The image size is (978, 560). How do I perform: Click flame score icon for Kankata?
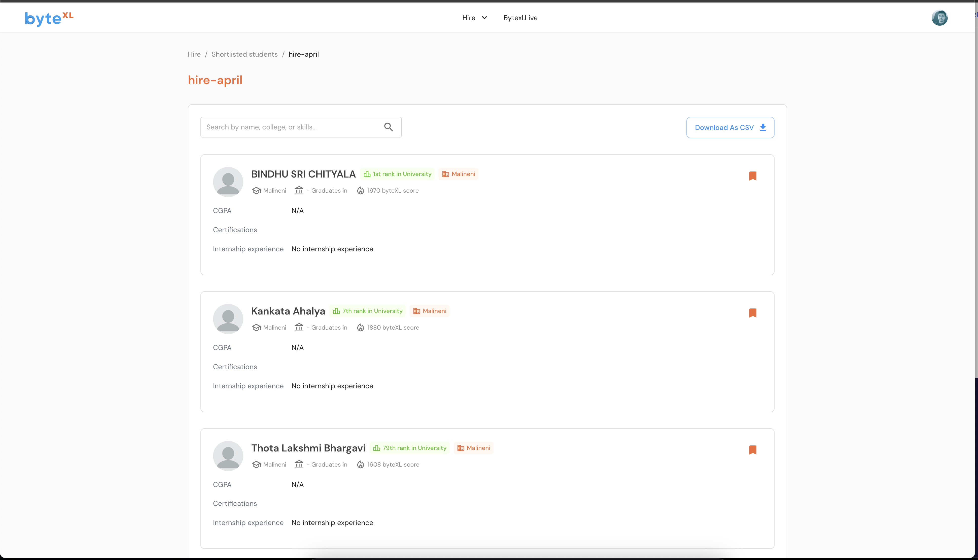(x=360, y=327)
